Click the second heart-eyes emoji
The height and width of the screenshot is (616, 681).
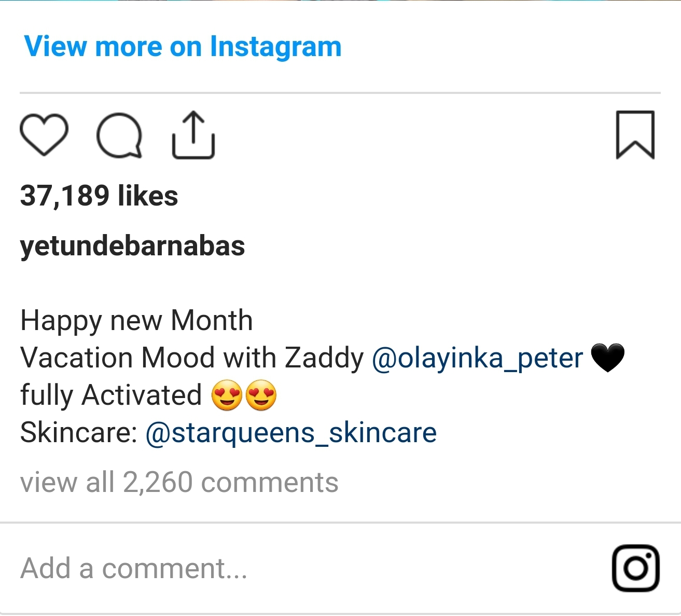click(261, 395)
